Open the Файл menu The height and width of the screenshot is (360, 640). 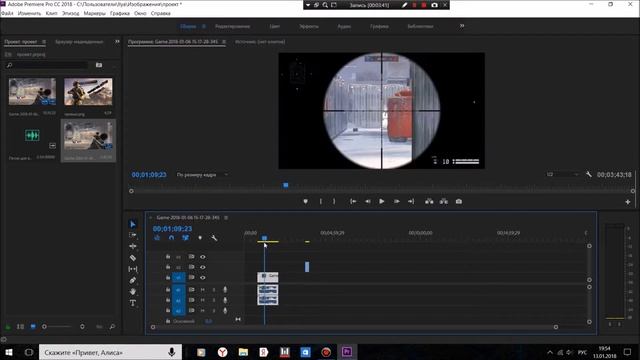(x=7, y=13)
